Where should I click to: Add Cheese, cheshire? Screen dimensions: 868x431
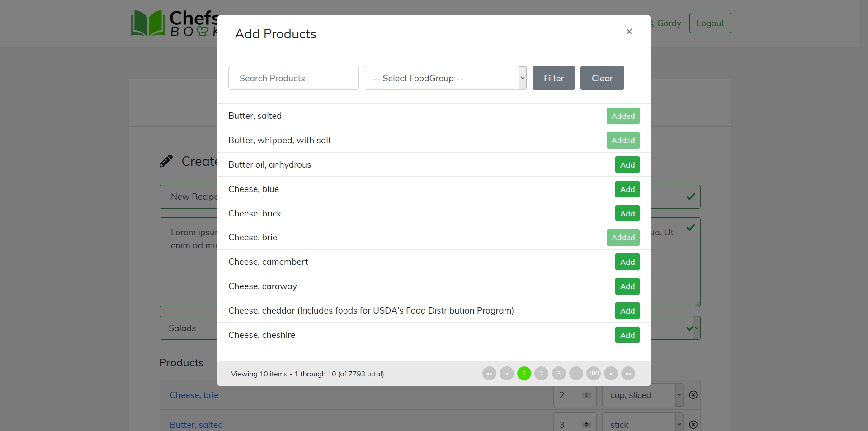[627, 335]
